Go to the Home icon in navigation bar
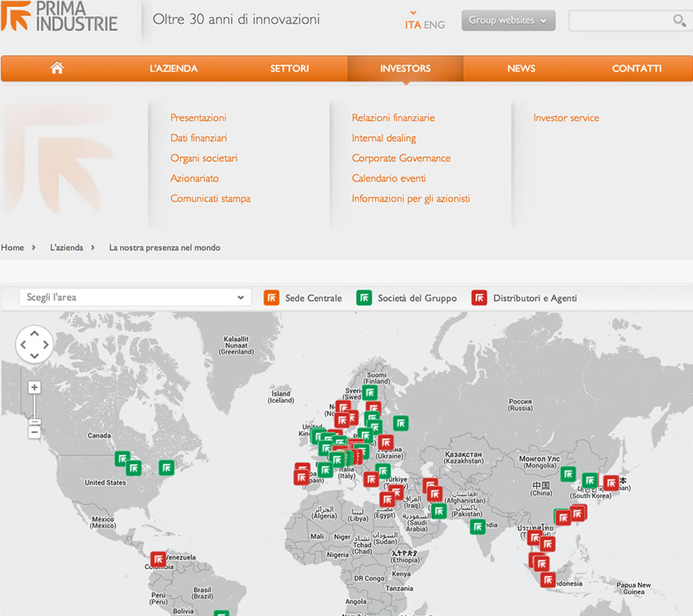This screenshot has height=616, width=693. tap(57, 68)
